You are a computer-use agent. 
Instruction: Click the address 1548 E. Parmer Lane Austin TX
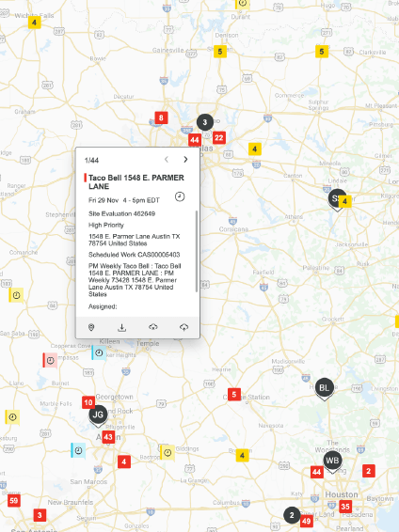135,240
